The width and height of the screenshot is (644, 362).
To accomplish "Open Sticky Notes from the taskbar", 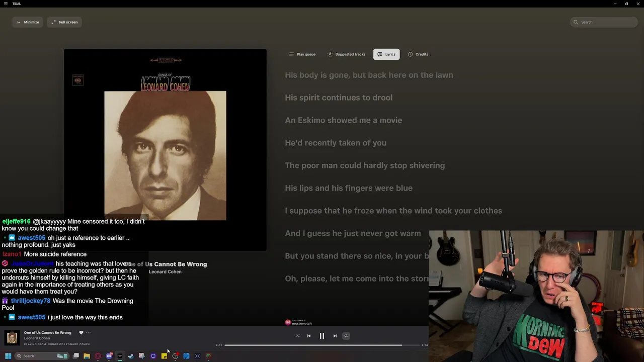I will point(164,356).
